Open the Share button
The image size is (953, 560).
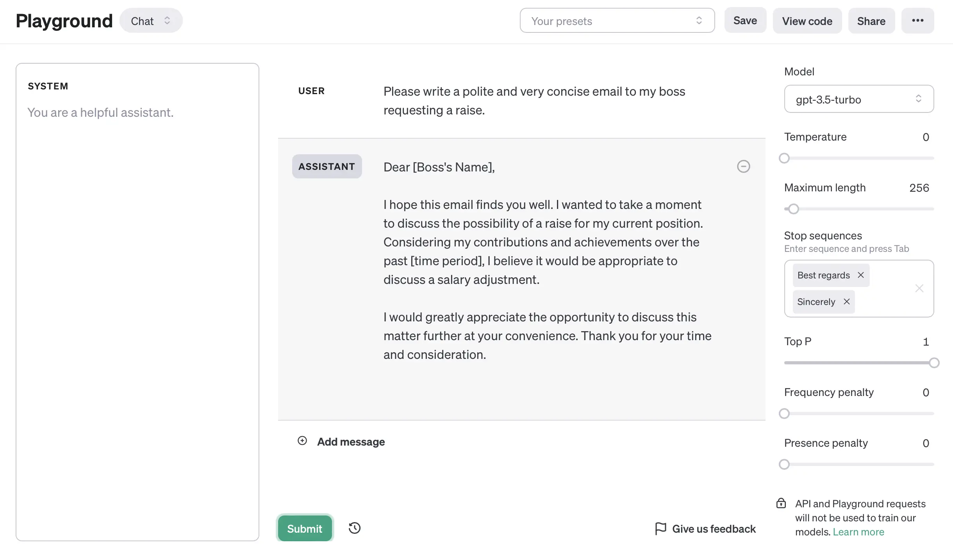pyautogui.click(x=871, y=21)
